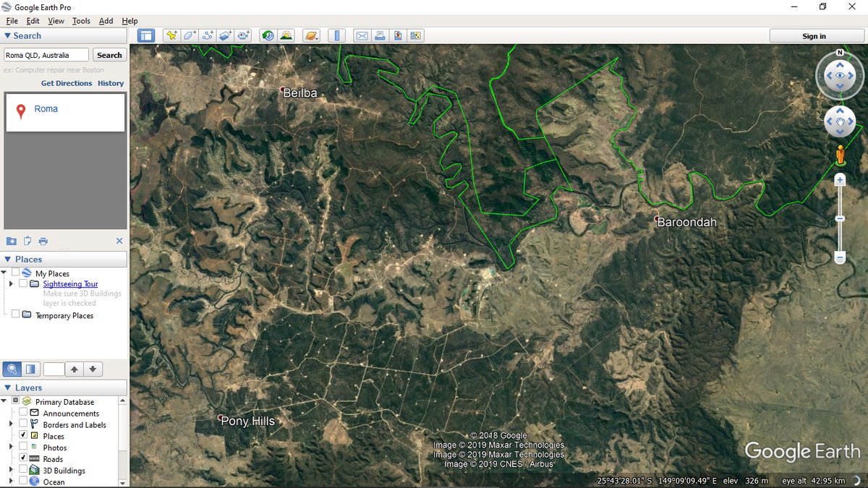Image resolution: width=868 pixels, height=488 pixels.
Task: Toggle Sightseeing Tour checkbox
Action: click(23, 284)
